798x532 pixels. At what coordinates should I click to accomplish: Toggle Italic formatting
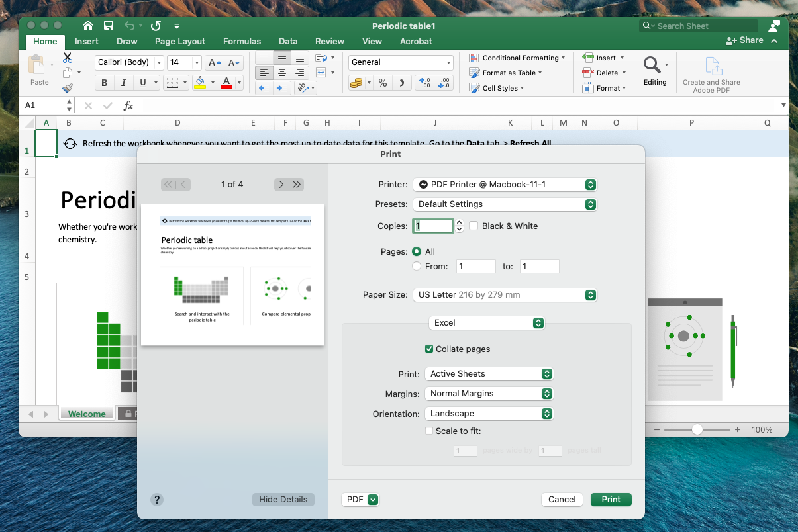click(123, 83)
